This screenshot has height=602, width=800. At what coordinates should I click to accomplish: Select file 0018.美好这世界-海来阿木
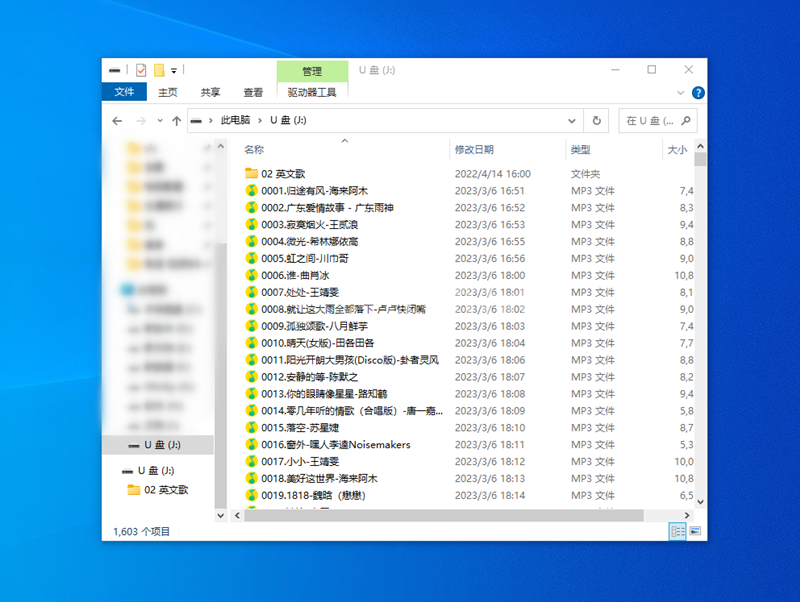319,478
